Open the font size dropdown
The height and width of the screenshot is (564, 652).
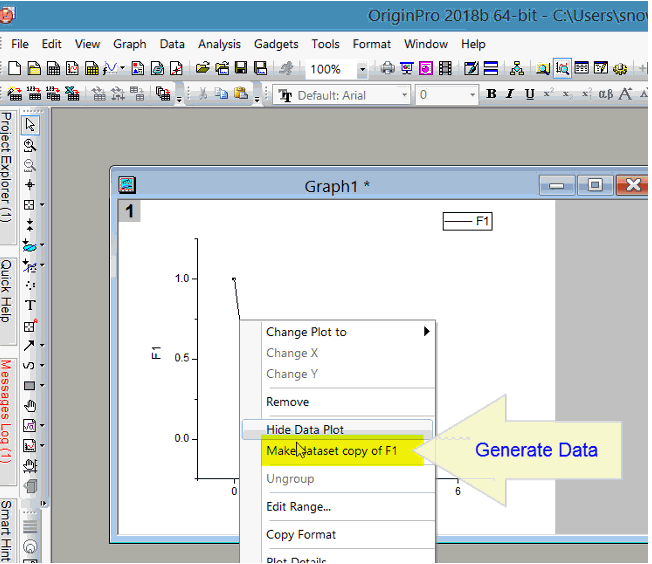[472, 95]
